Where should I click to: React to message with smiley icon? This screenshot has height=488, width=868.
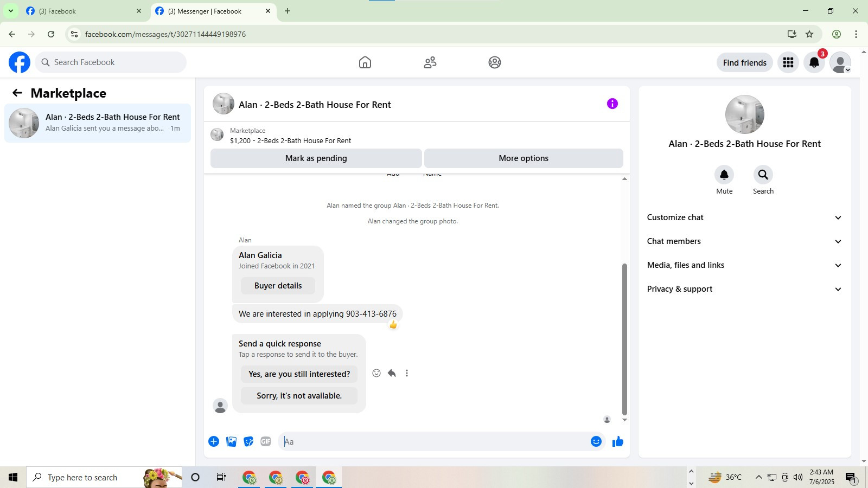[x=376, y=373]
